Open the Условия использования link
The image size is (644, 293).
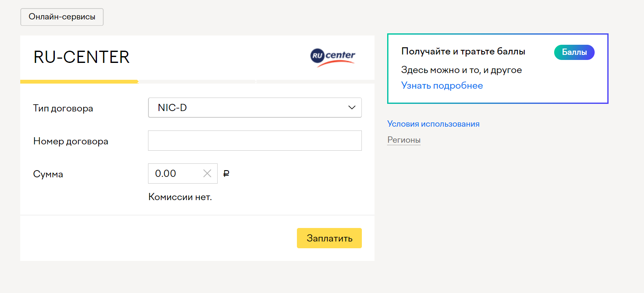click(433, 124)
